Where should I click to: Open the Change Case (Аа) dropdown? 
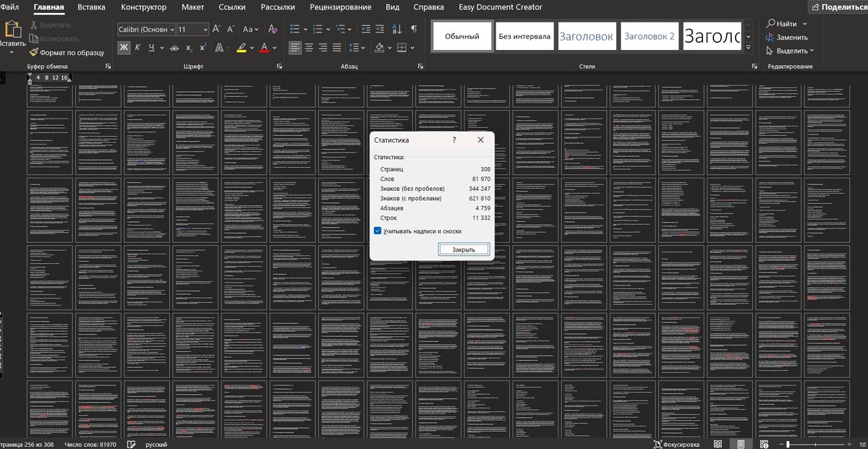250,30
